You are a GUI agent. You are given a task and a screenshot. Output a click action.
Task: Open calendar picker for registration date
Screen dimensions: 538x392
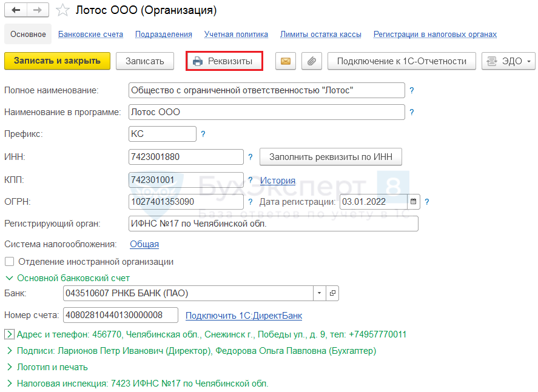click(414, 202)
